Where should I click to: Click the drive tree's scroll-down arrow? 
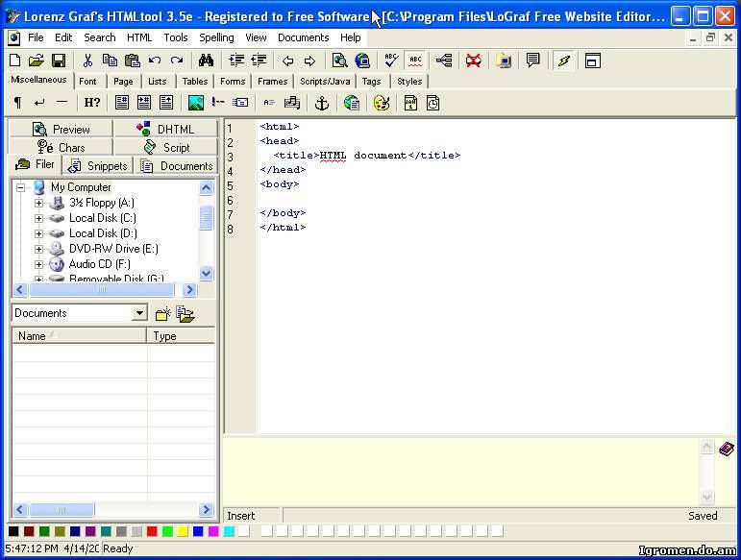206,274
